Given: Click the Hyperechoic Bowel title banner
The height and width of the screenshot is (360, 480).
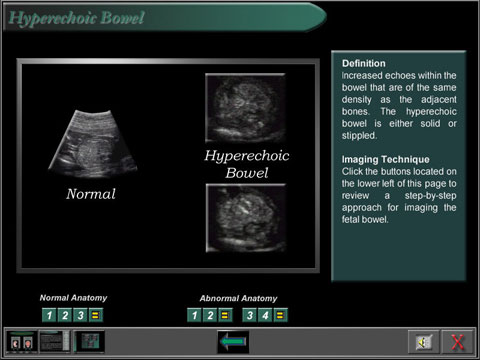Looking at the screenshot, I should [165, 17].
